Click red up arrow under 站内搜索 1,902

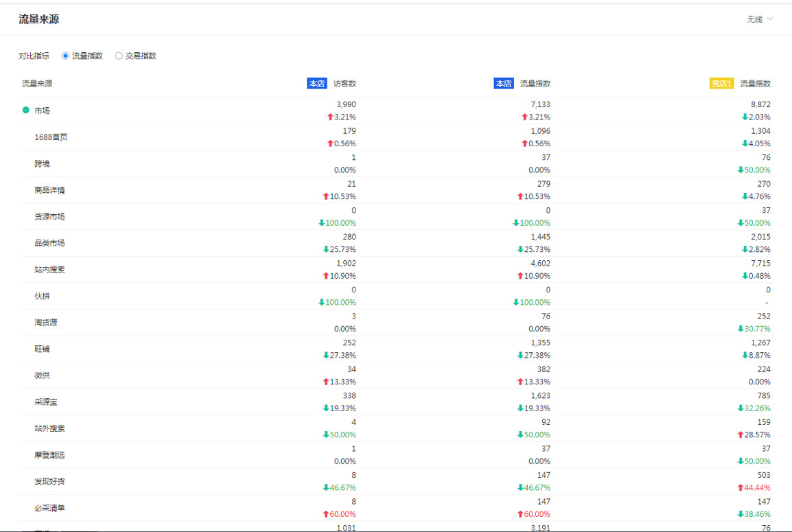[326, 276]
